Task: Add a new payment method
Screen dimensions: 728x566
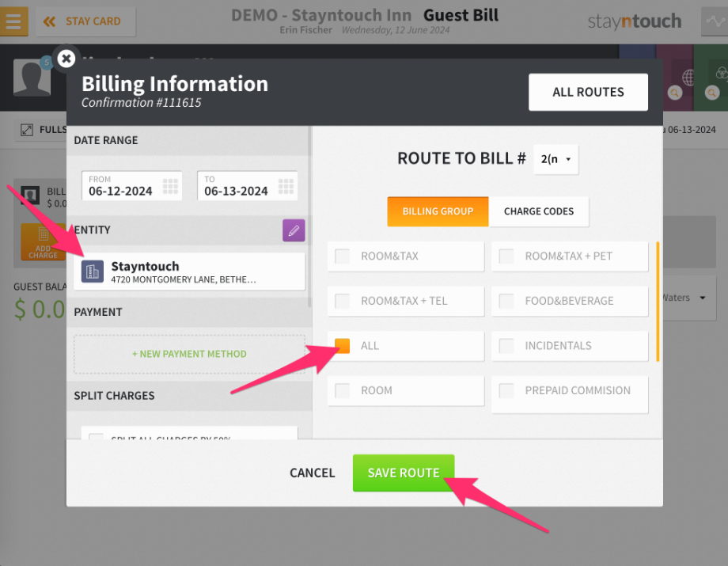Action: pyautogui.click(x=189, y=354)
